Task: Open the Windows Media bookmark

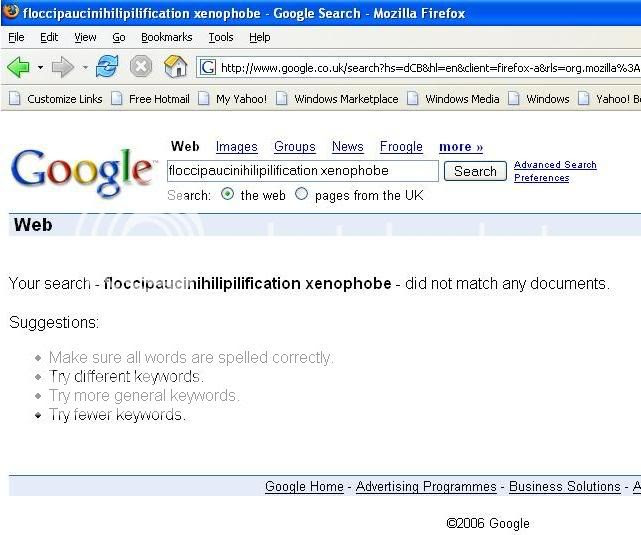Action: (453, 99)
